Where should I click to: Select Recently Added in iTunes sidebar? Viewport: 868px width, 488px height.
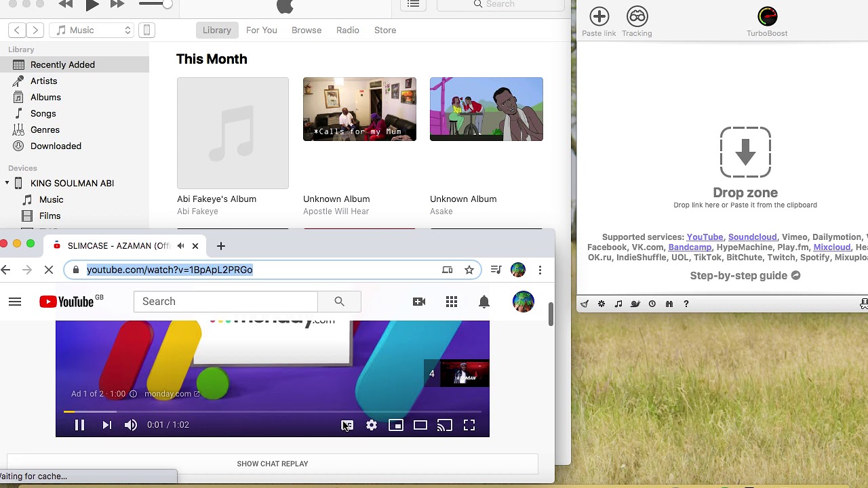coord(75,64)
